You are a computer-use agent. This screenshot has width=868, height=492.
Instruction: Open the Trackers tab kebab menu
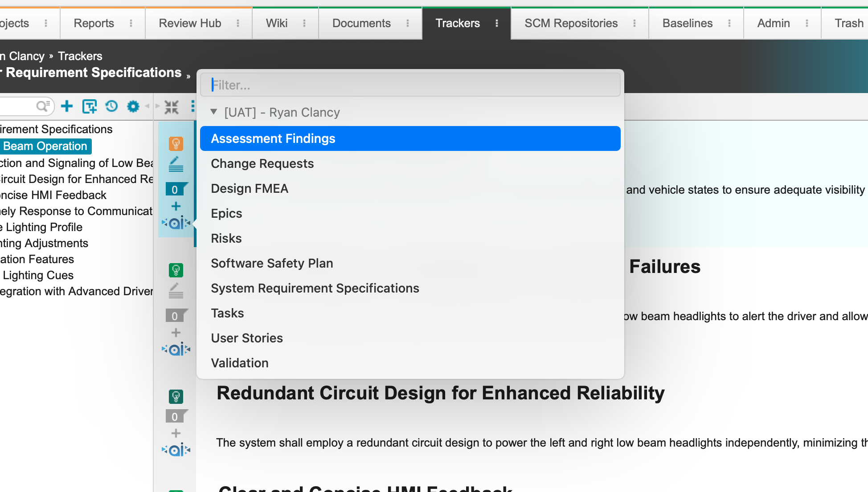coord(497,23)
